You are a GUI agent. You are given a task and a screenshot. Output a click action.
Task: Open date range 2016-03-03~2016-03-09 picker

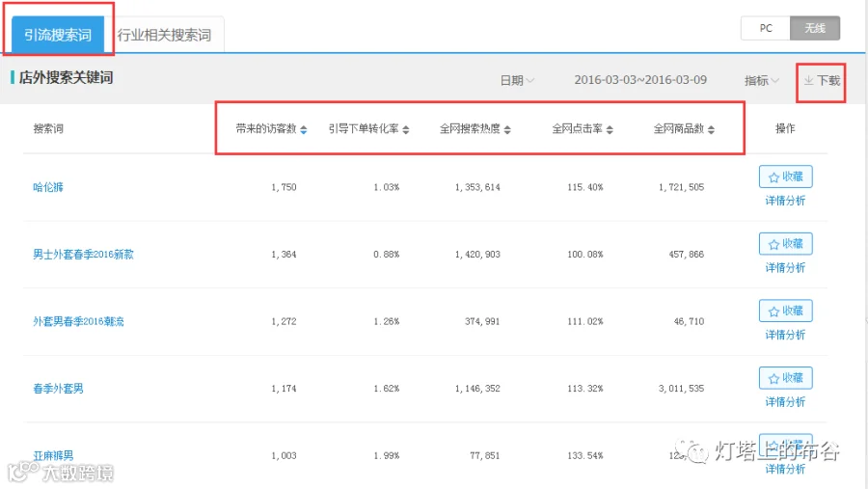[x=640, y=80]
